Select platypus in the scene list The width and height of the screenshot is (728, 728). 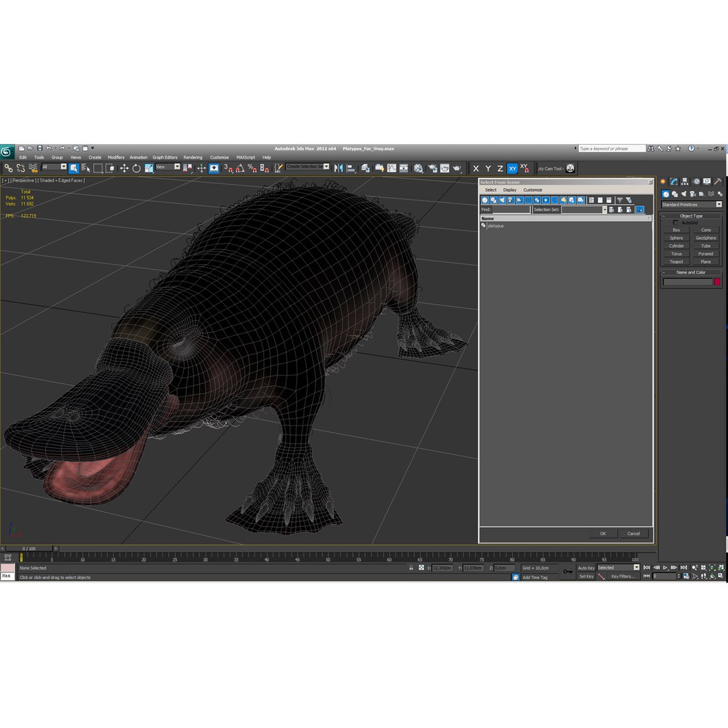(495, 226)
